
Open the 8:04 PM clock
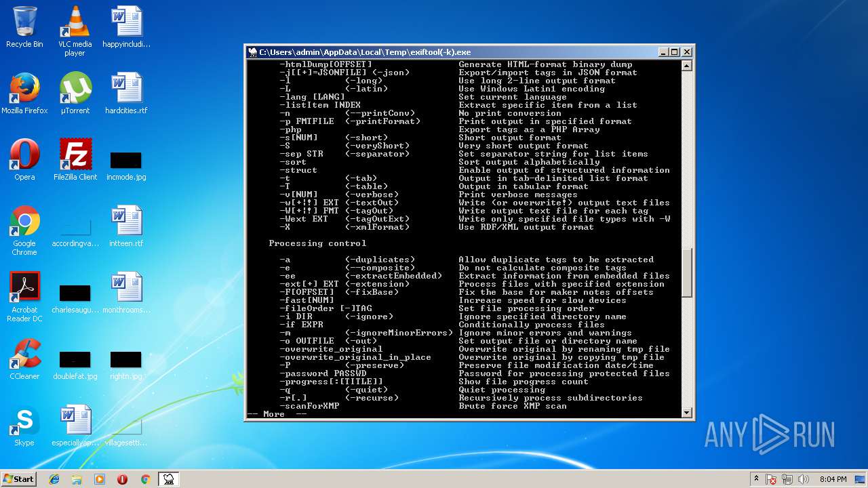[x=833, y=479]
